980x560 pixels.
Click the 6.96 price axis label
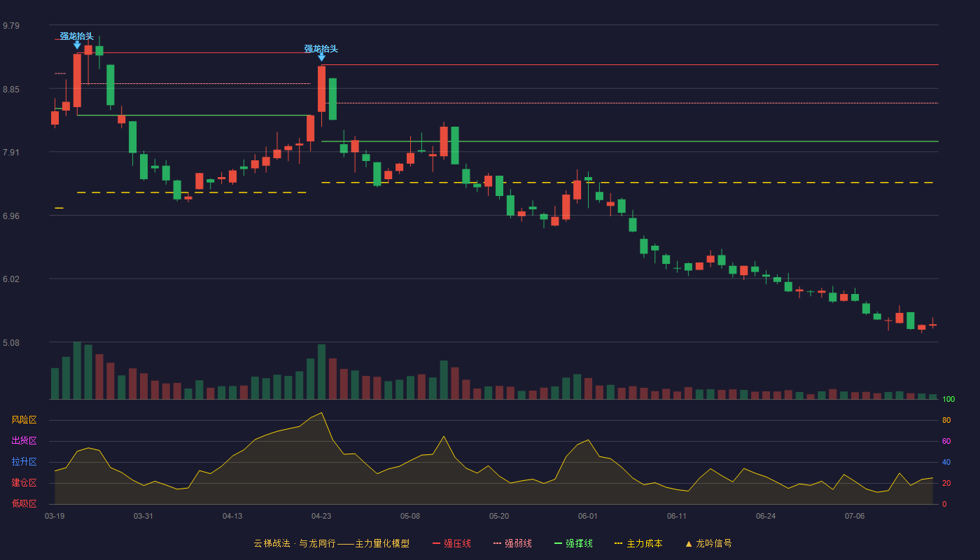point(11,216)
